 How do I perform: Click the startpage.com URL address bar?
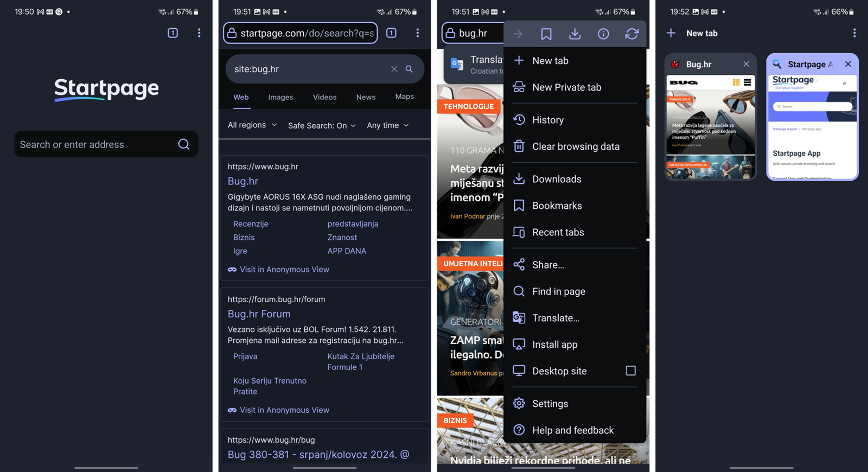tap(301, 33)
